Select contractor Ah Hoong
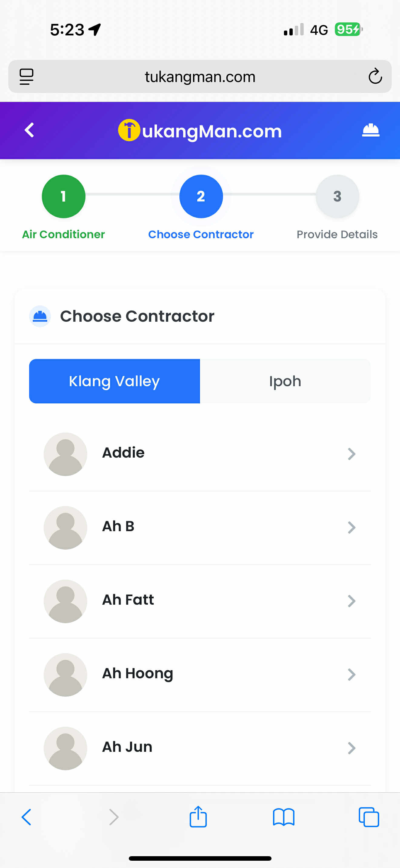The image size is (400, 868). 138,674
